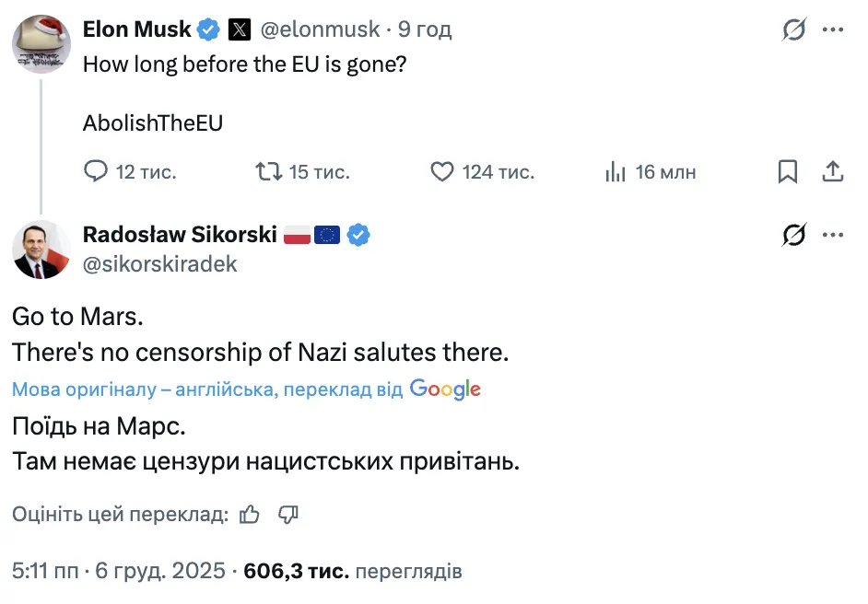Click the 9 год timestamp on Musk's tweet
This screenshot has width=868, height=604.
[x=424, y=29]
